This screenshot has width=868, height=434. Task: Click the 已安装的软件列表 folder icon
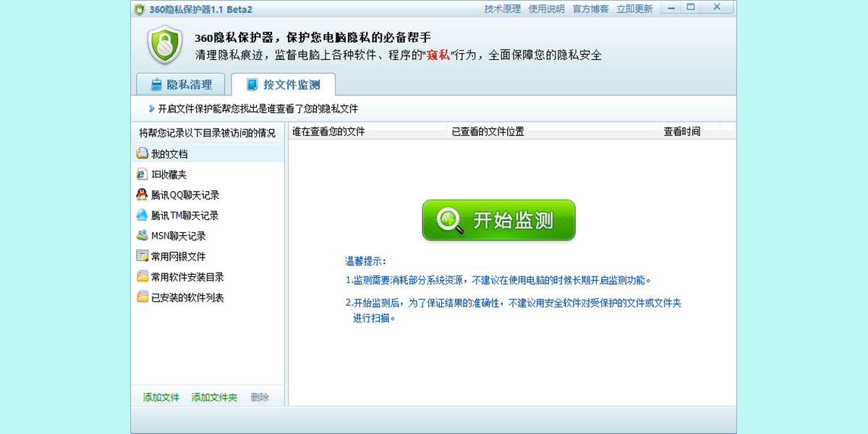click(x=142, y=297)
